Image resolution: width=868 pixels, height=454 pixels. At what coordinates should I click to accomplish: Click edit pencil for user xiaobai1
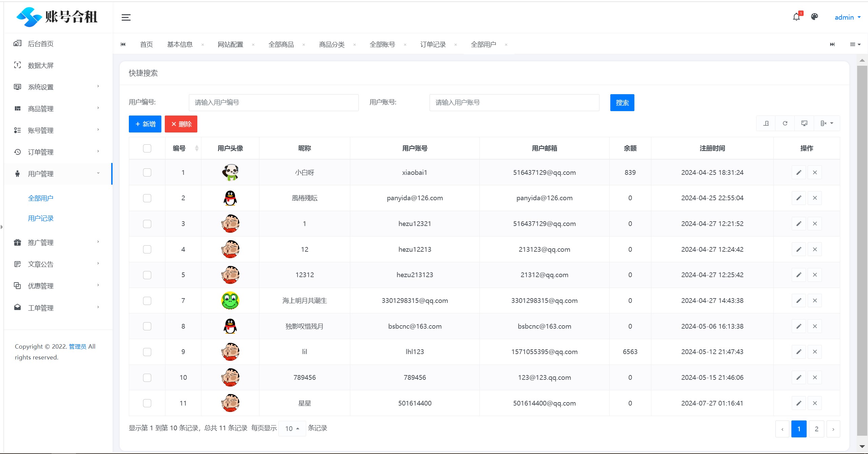pos(798,172)
